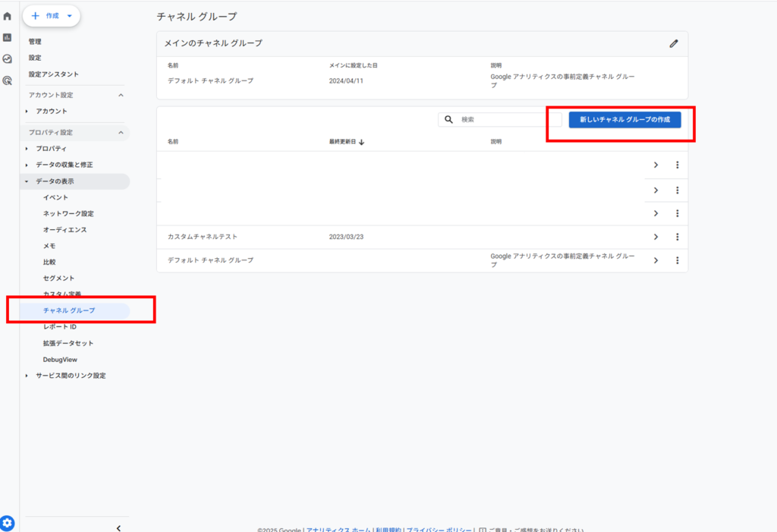Open three-dot menu for デフォルト チャネル グループ row
The image size is (777, 532).
[677, 260]
